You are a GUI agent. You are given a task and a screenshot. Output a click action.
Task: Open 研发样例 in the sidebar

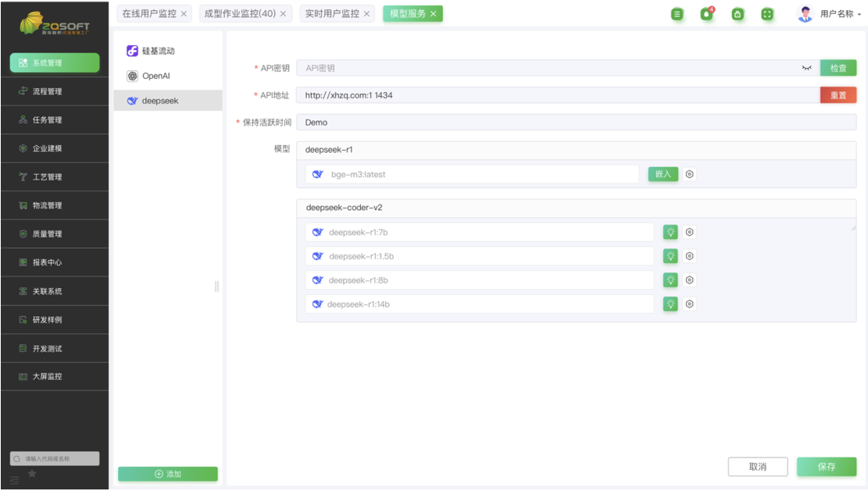tap(55, 319)
